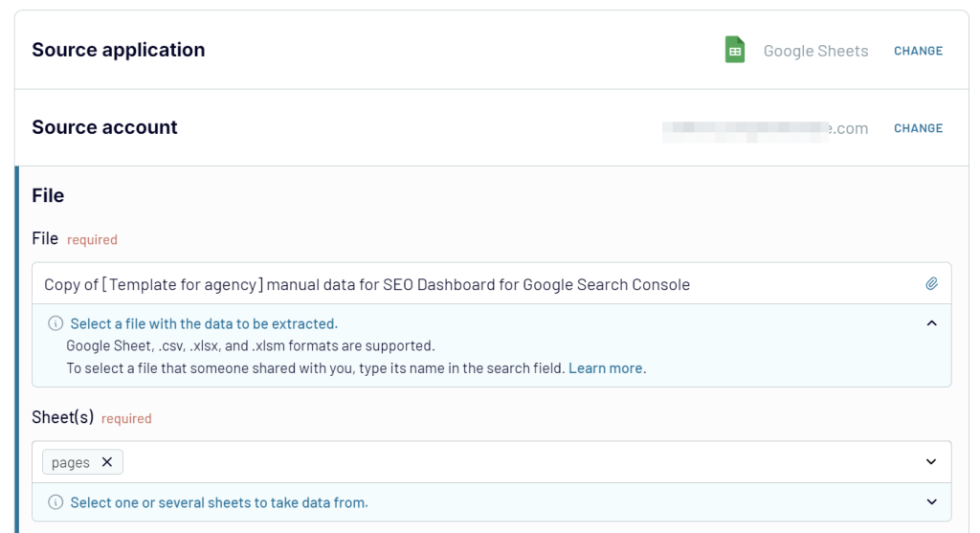980x533 pixels.
Task: Click 'Select a file with the data to be extracted'
Action: [x=204, y=323]
